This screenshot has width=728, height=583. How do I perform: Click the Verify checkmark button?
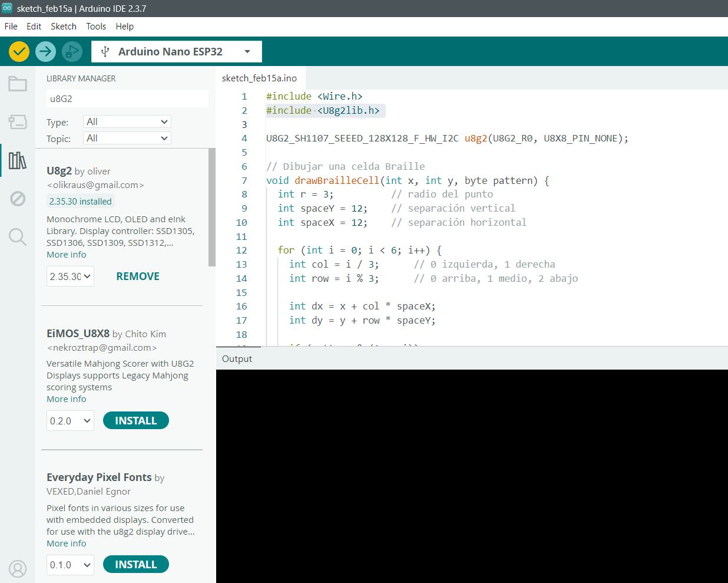(19, 52)
